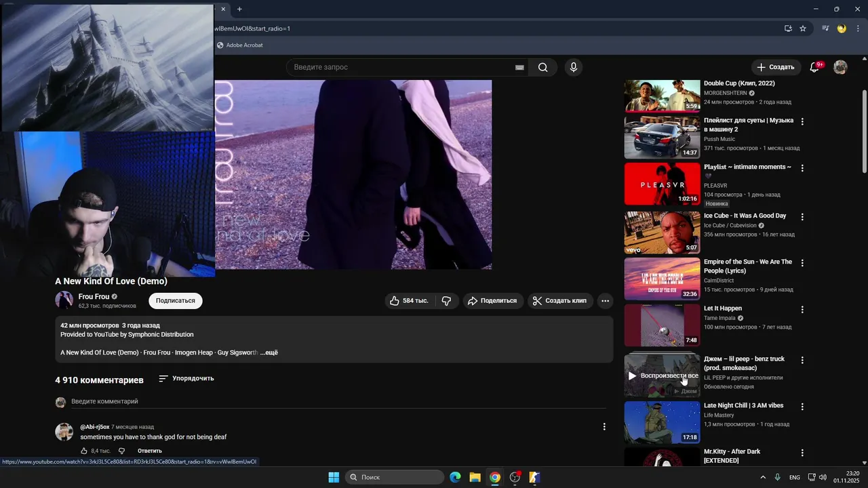Open a new browser tab
This screenshot has height=488, width=868.
point(239,9)
